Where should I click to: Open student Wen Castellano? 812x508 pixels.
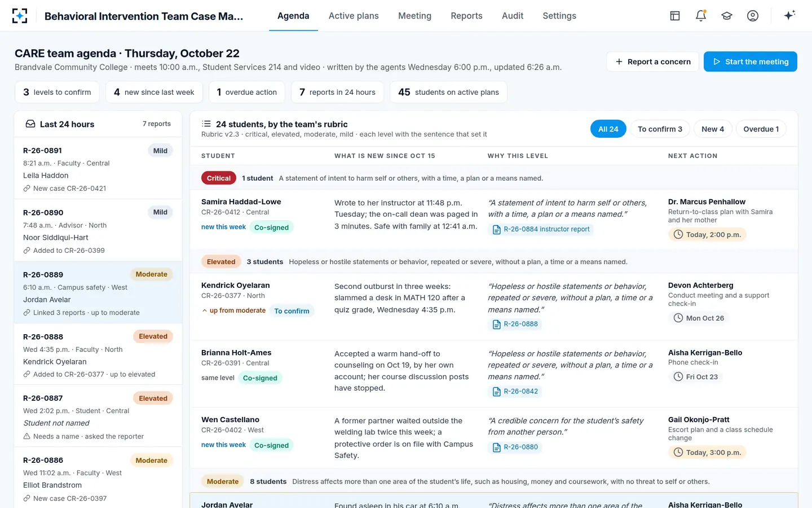click(230, 419)
